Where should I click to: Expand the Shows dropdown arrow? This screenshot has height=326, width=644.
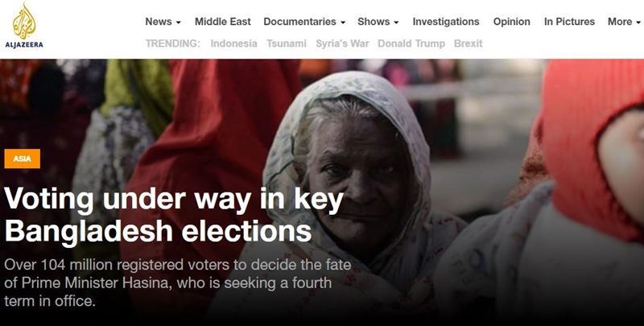(396, 23)
